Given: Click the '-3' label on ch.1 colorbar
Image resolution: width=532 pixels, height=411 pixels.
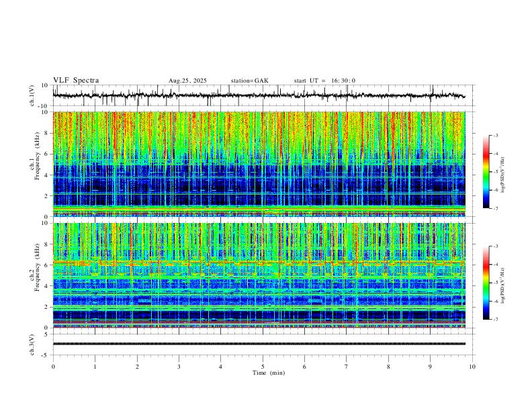Looking at the screenshot, I should (496, 135).
